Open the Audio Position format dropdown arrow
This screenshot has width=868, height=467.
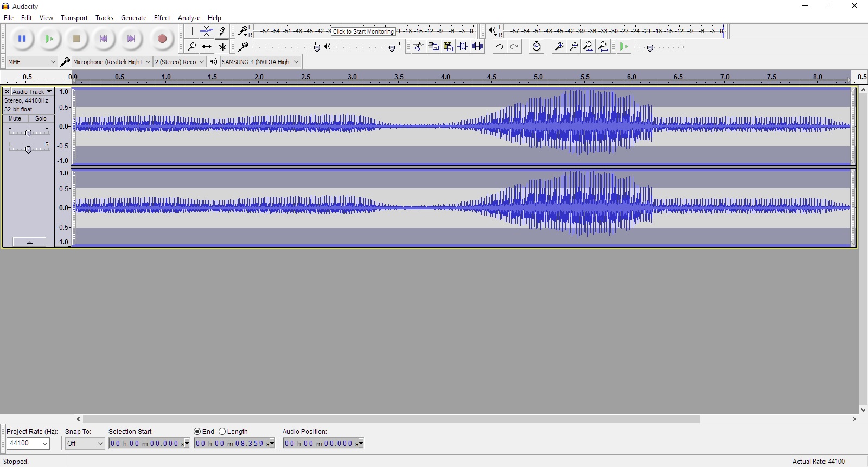click(361, 444)
